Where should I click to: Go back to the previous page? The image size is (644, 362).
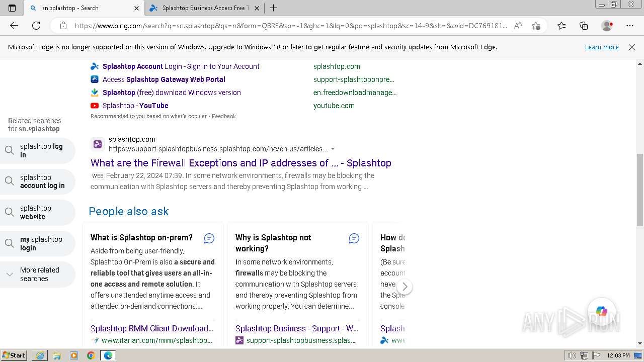coord(14,26)
